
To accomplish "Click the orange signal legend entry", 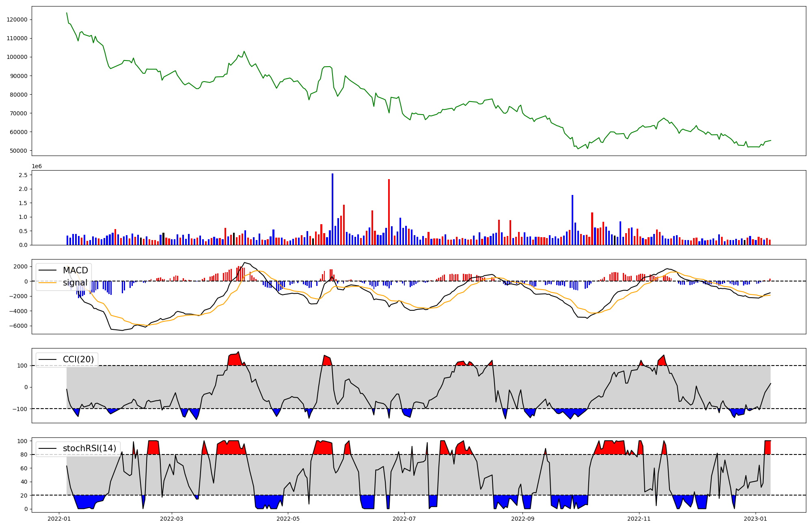I will pos(75,283).
